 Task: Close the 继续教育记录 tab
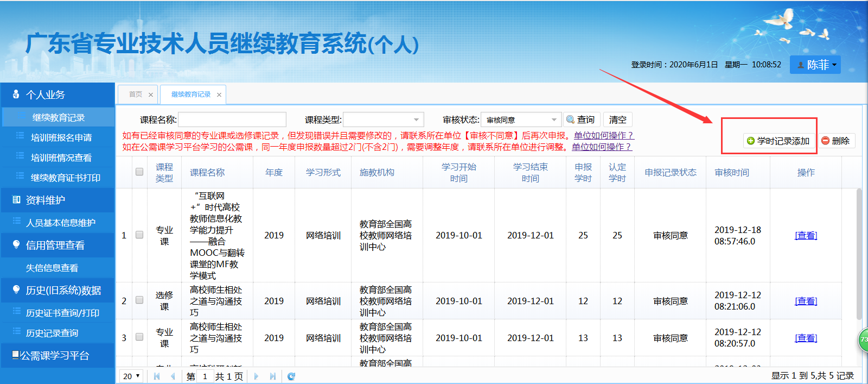click(219, 95)
